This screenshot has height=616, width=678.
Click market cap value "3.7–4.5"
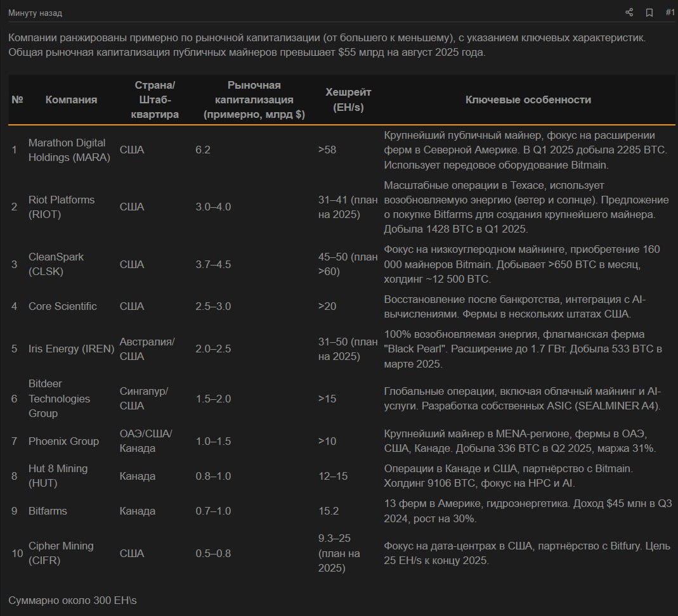click(213, 264)
